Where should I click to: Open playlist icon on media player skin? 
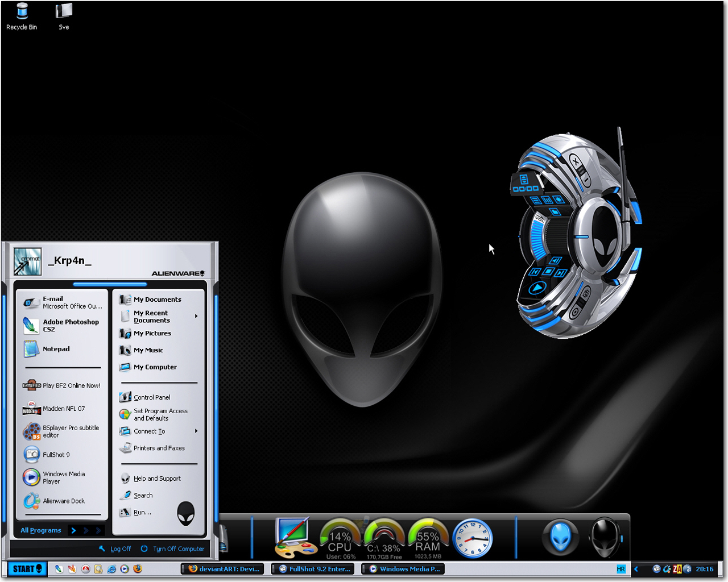(x=536, y=200)
